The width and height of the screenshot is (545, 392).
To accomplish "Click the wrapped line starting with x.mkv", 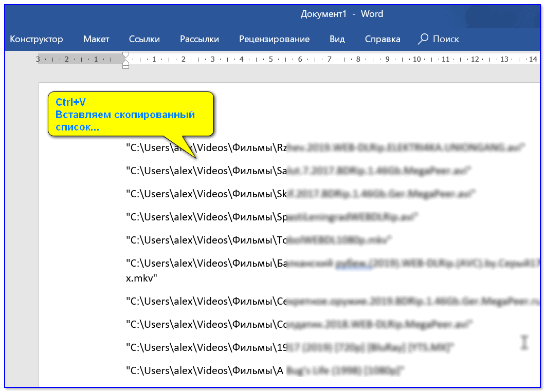I will click(x=141, y=277).
